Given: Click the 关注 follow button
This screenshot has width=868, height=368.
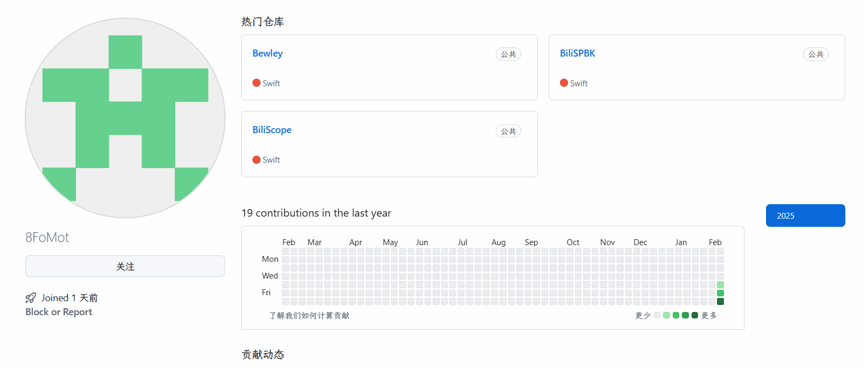Looking at the screenshot, I should click(x=125, y=266).
